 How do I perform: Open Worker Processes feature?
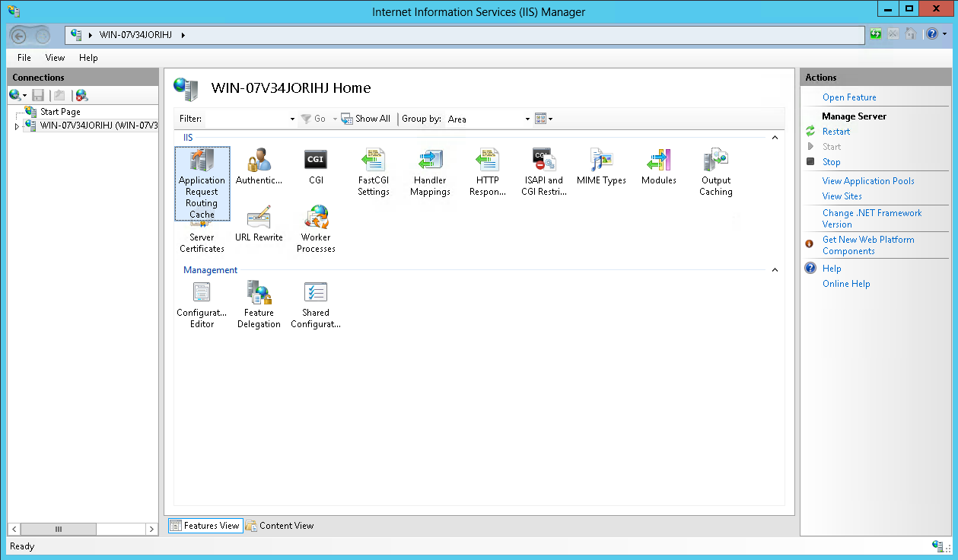pyautogui.click(x=316, y=229)
